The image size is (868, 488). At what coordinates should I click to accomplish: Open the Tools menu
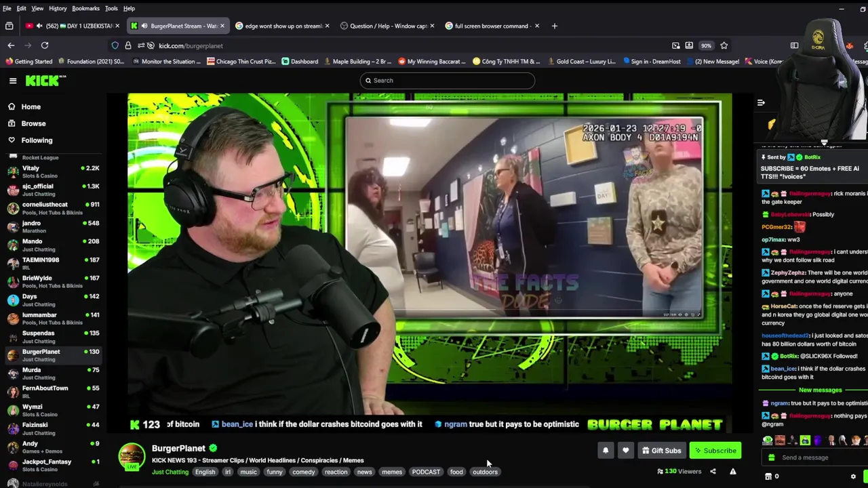point(111,8)
